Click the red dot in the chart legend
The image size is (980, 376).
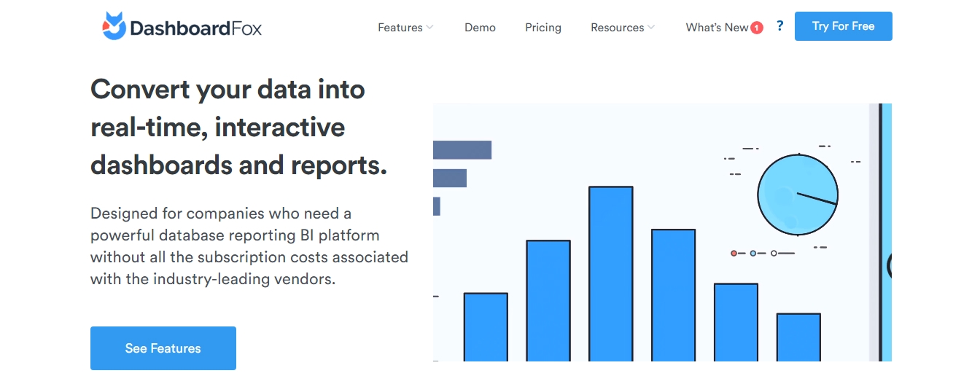pyautogui.click(x=734, y=254)
